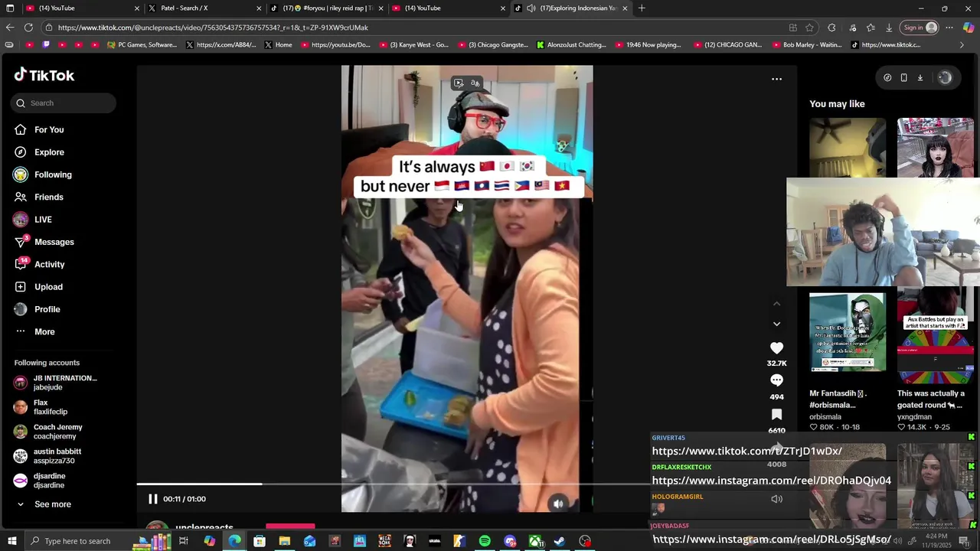Open Task View on the taskbar

pyautogui.click(x=184, y=541)
